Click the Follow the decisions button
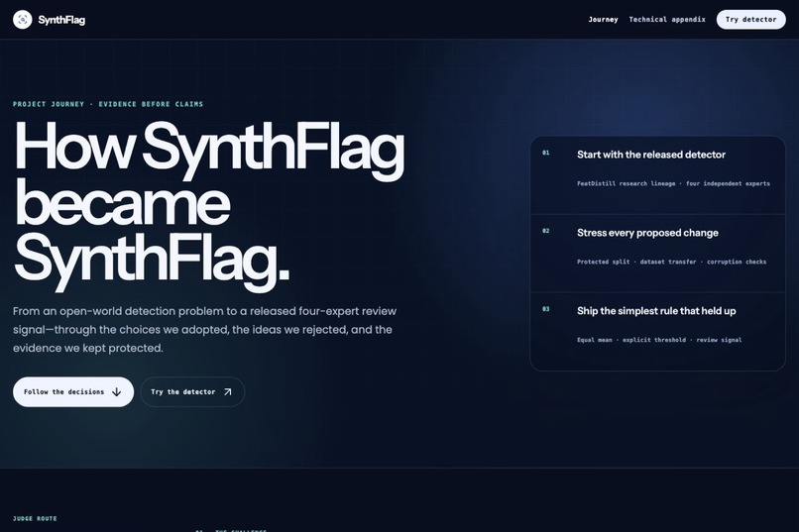The width and height of the screenshot is (799, 532). pyautogui.click(x=73, y=391)
